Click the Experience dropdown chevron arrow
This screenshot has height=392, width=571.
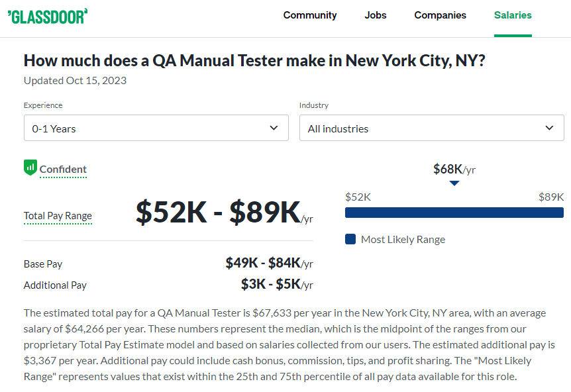[274, 128]
